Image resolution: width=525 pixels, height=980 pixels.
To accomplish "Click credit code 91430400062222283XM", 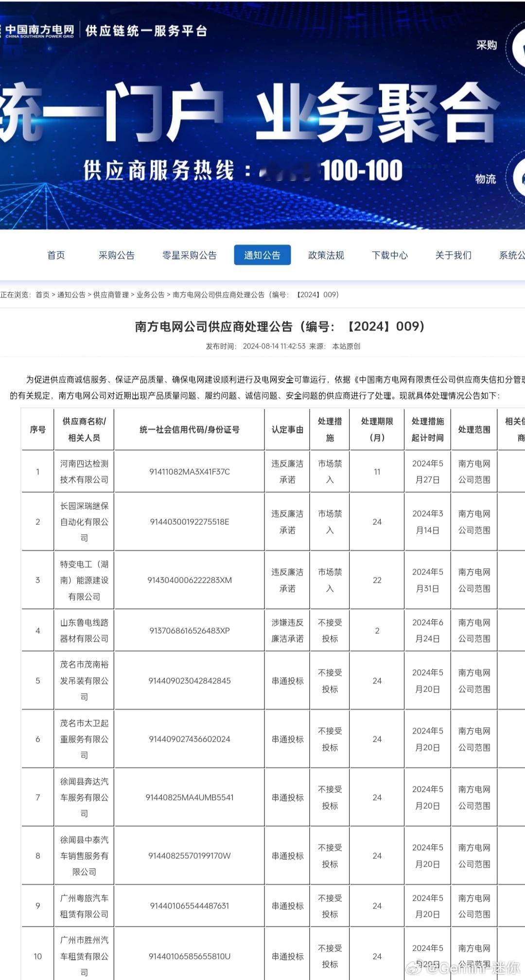I will [190, 580].
